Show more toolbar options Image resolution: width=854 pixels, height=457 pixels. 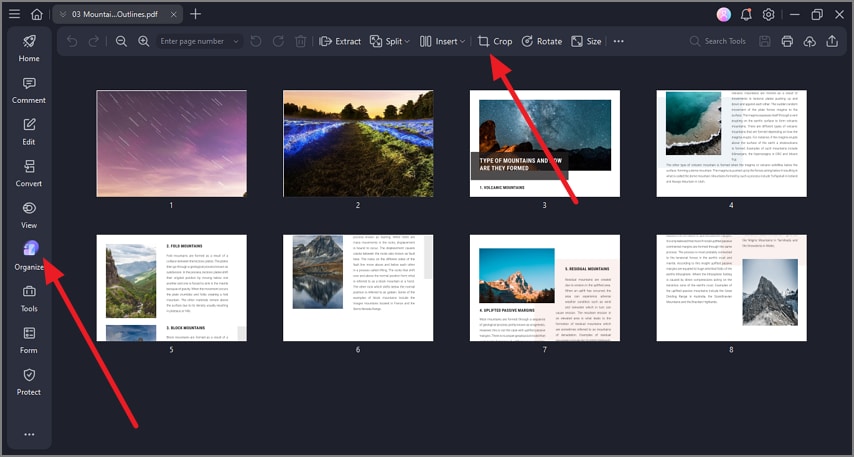619,41
